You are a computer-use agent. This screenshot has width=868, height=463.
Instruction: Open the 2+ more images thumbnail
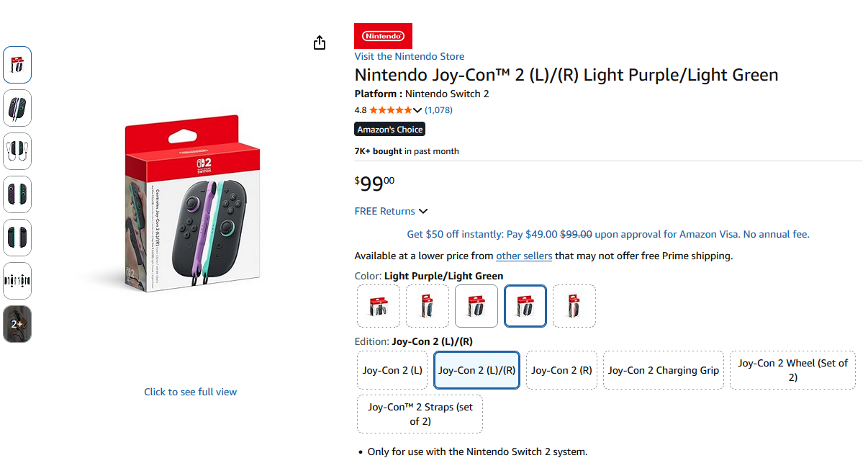coord(17,324)
